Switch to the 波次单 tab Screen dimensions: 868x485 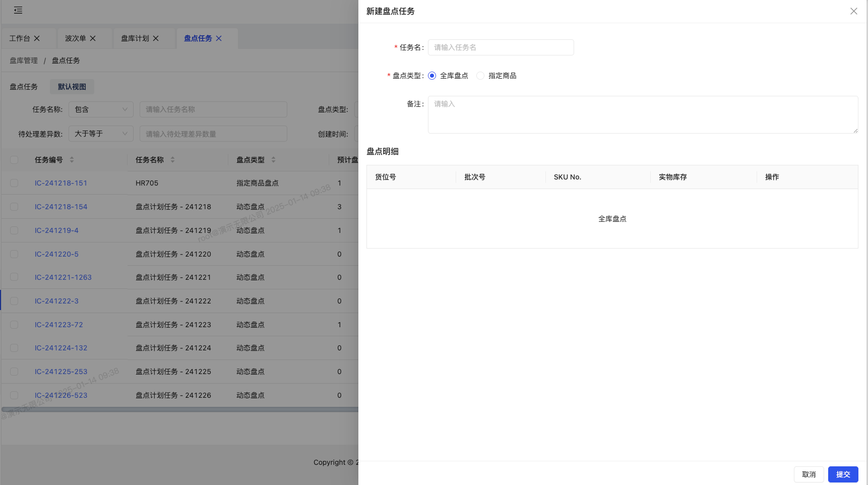pos(76,38)
